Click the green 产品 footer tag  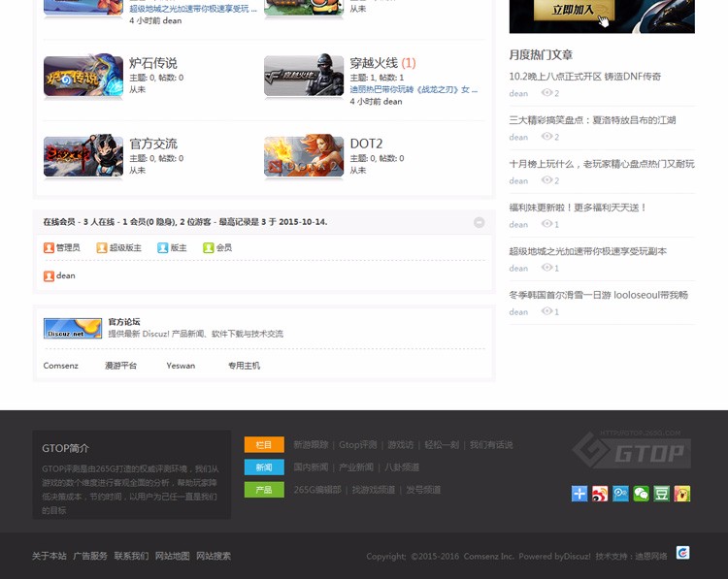(264, 490)
